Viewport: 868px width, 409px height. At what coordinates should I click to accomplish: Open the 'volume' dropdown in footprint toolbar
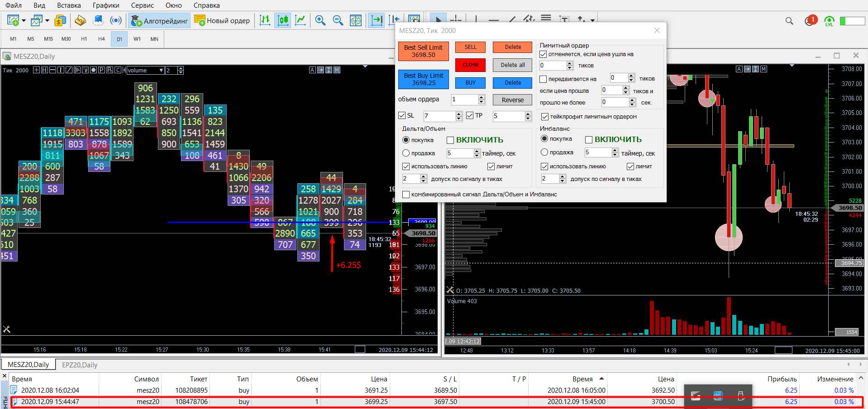[145, 70]
